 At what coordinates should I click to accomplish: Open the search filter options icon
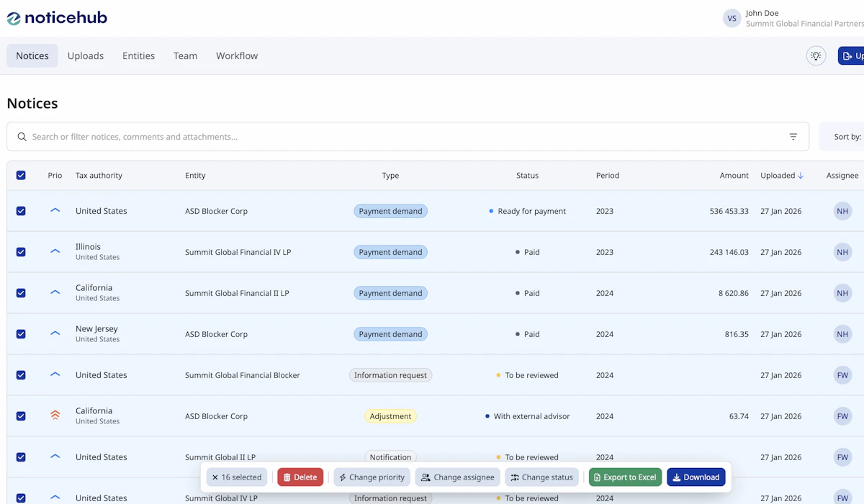pyautogui.click(x=793, y=137)
